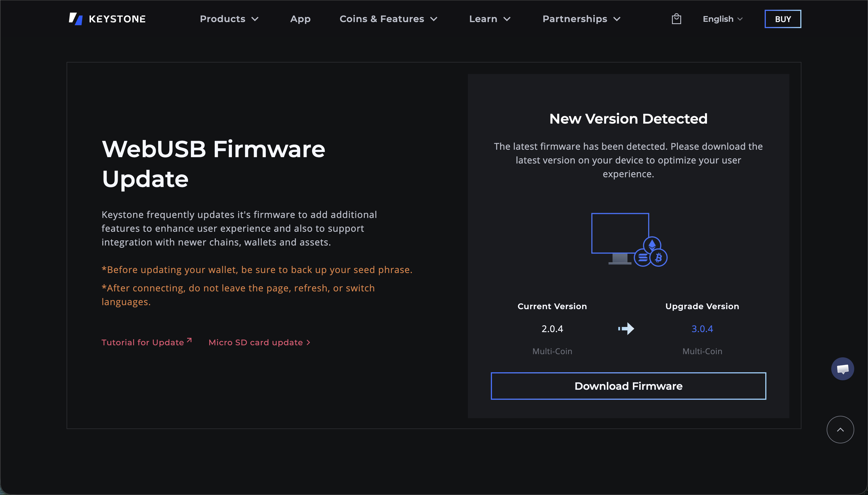The height and width of the screenshot is (495, 868).
Task: Click the current version number 2.0.4
Action: [552, 329]
